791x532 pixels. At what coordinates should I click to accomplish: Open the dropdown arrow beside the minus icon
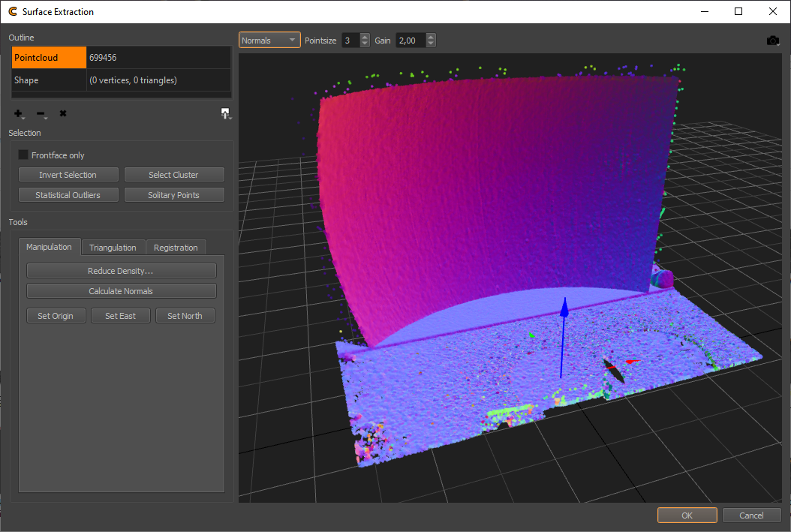[x=47, y=118]
